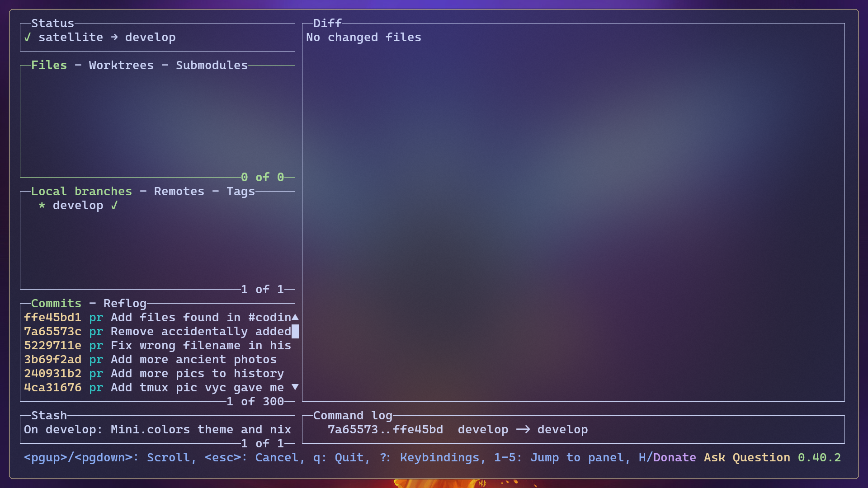Select commit ffe45bd1 in log
The width and height of the screenshot is (868, 488).
157,317
